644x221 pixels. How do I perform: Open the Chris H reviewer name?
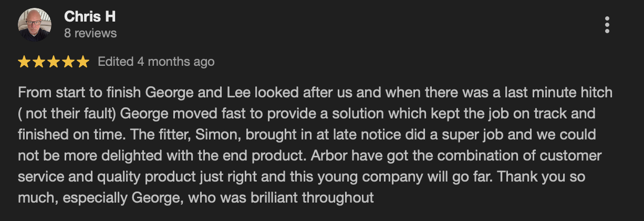pyautogui.click(x=90, y=17)
